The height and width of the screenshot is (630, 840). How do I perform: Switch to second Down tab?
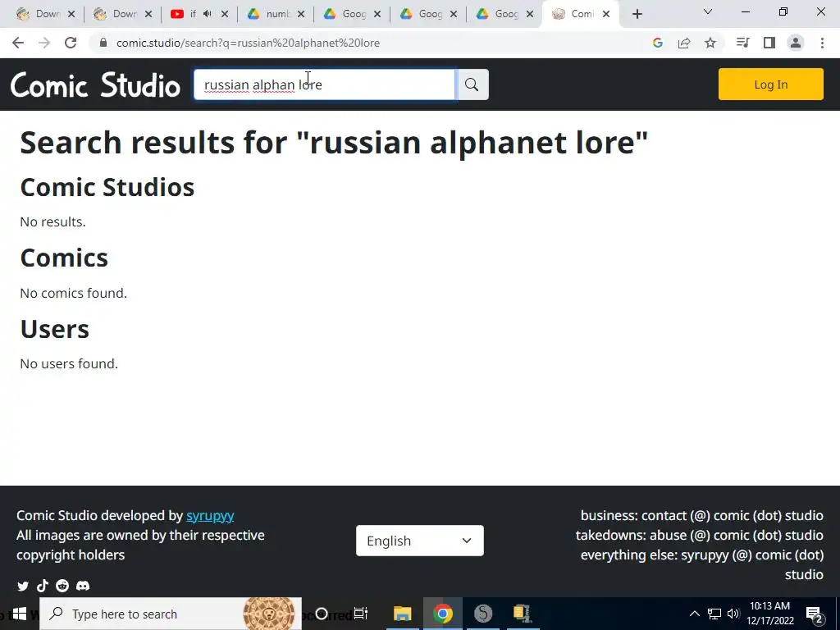(x=123, y=15)
